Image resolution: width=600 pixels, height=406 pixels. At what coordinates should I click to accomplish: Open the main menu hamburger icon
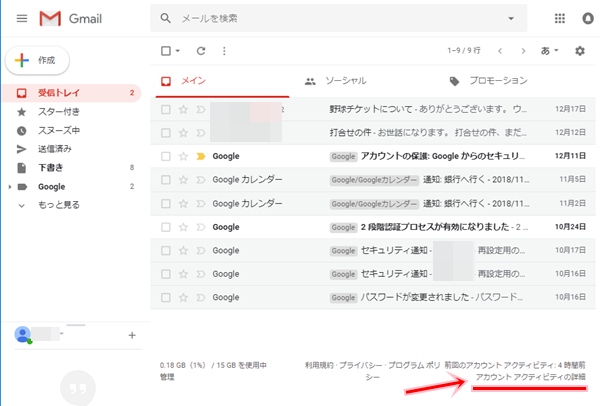(22, 18)
